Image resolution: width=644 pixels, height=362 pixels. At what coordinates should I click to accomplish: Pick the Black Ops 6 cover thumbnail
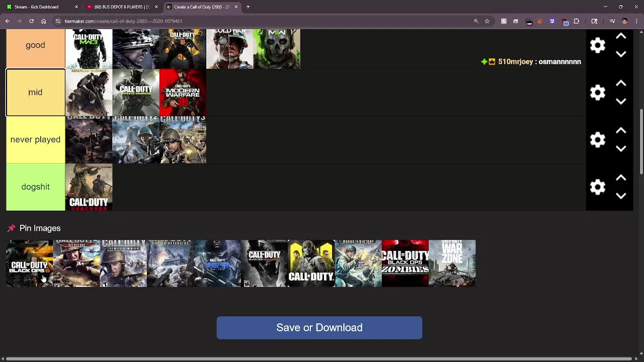click(29, 263)
